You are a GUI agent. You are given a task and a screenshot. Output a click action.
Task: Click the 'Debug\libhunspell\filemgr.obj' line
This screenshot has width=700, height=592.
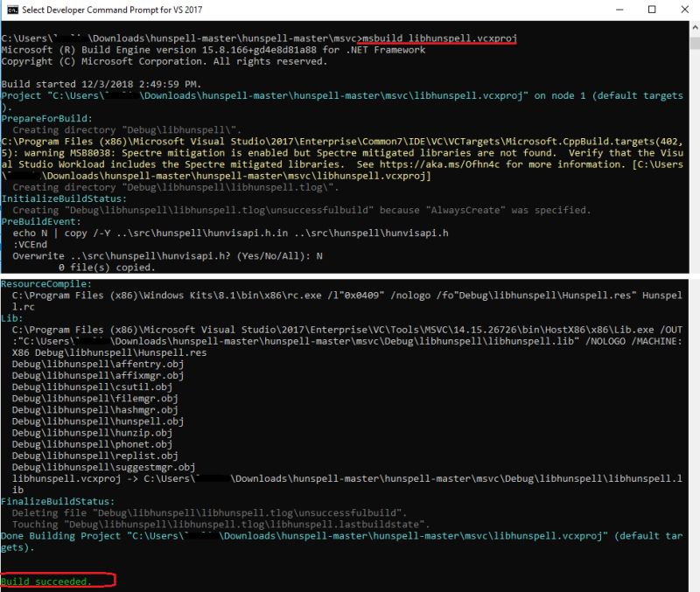[95, 399]
